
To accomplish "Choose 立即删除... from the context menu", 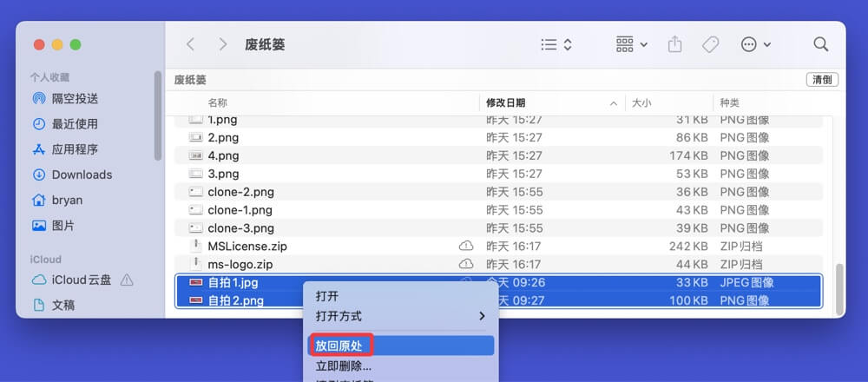I will coord(343,366).
